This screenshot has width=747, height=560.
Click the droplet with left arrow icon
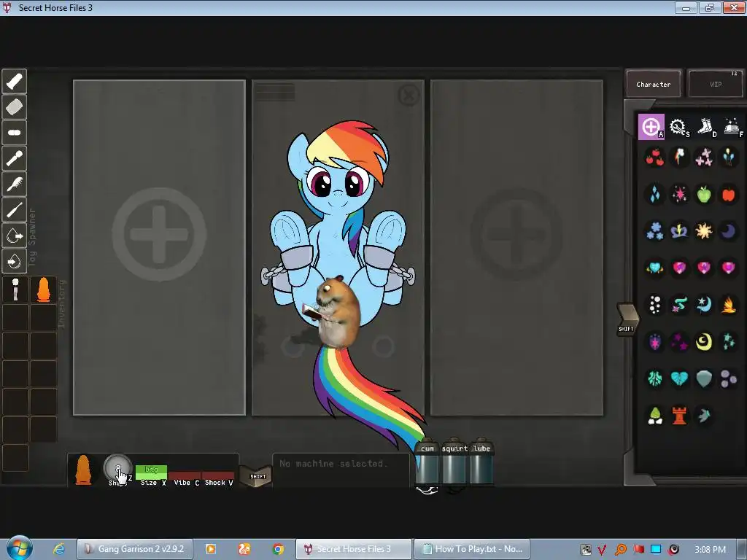pos(15,262)
